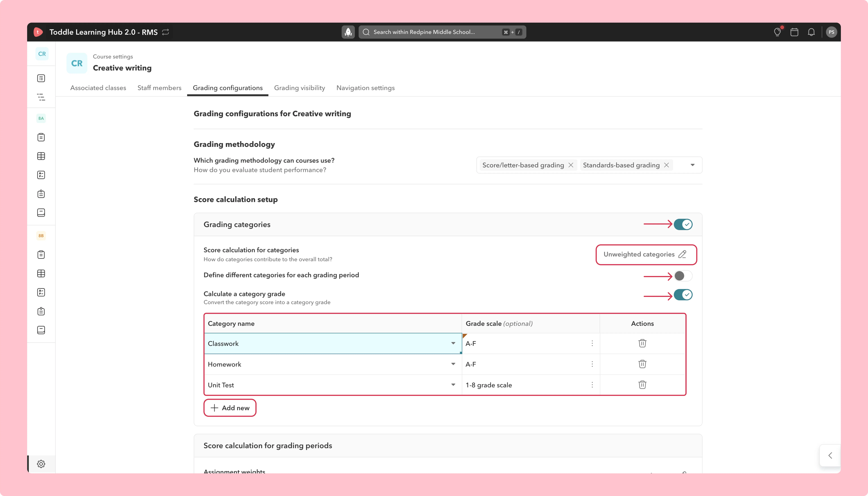Open the checklist icon under 8B
This screenshot has height=496, width=868.
pyautogui.click(x=41, y=292)
